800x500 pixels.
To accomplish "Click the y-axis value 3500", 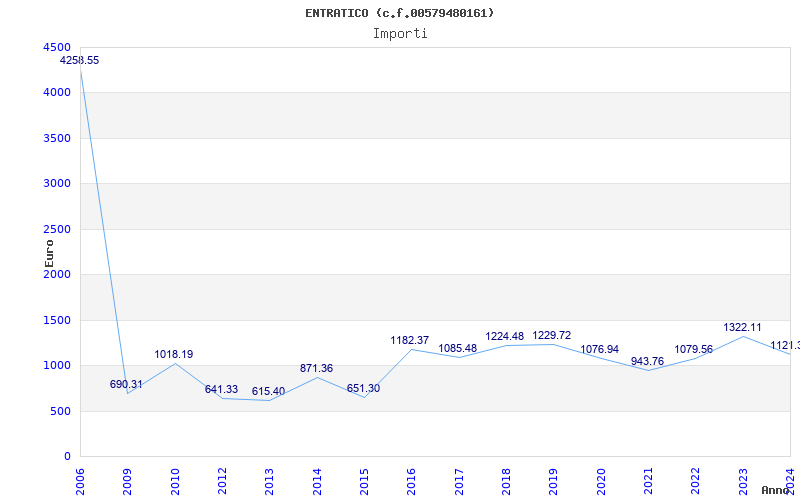I will (57, 138).
